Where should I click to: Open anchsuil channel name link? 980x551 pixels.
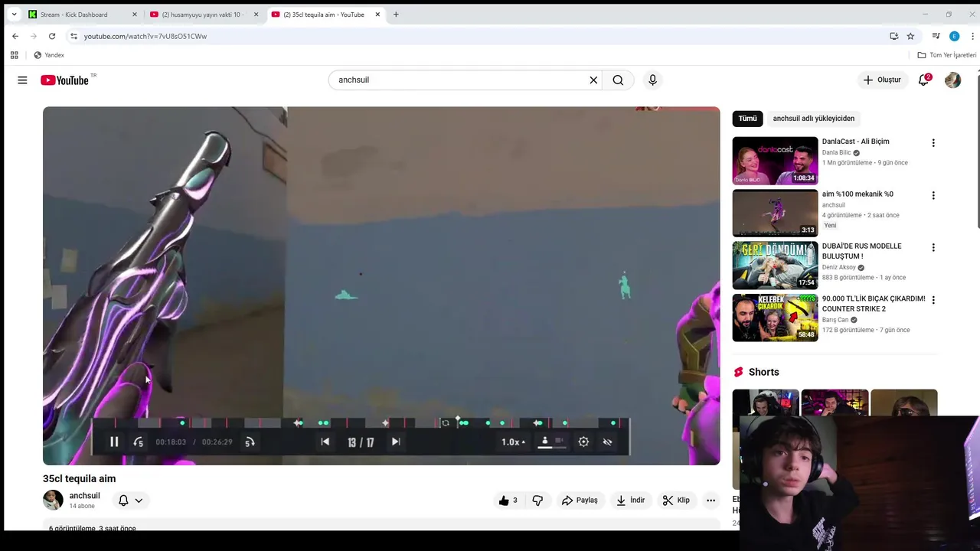point(84,496)
